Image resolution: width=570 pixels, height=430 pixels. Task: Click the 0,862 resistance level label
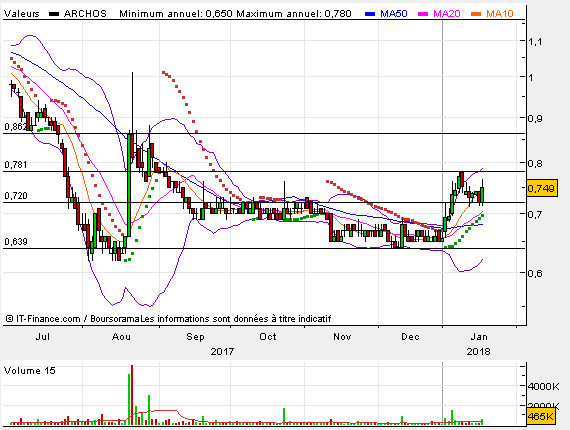pyautogui.click(x=16, y=127)
